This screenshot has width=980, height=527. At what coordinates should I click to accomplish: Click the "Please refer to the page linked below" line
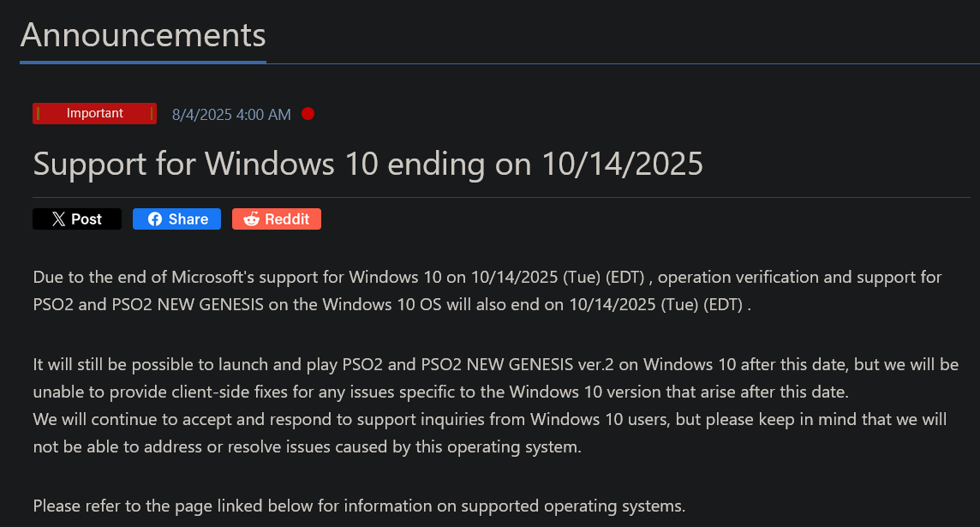359,506
